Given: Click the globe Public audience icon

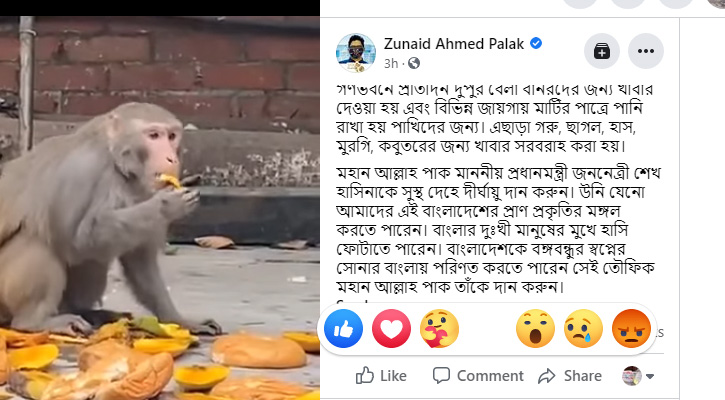Looking at the screenshot, I should tap(414, 63).
